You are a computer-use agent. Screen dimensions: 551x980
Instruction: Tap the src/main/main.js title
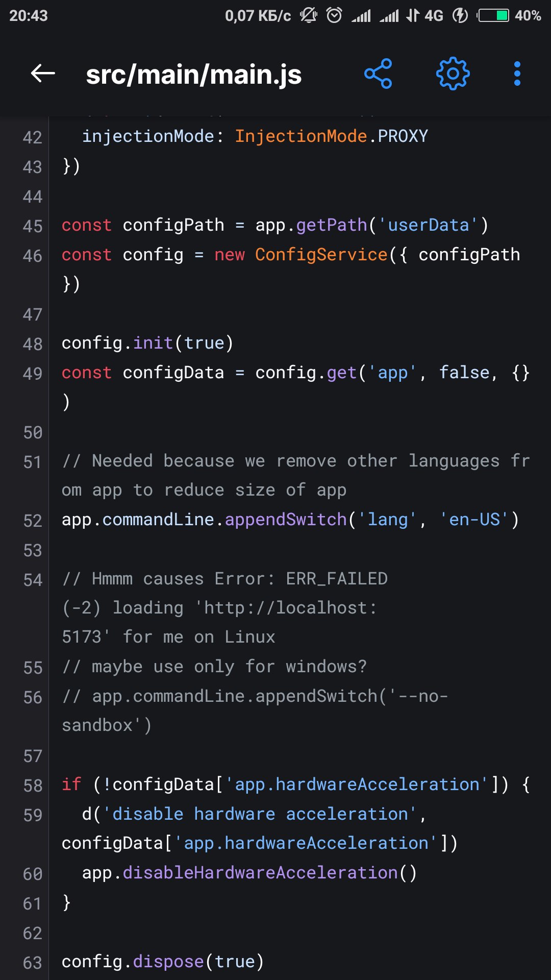point(194,75)
